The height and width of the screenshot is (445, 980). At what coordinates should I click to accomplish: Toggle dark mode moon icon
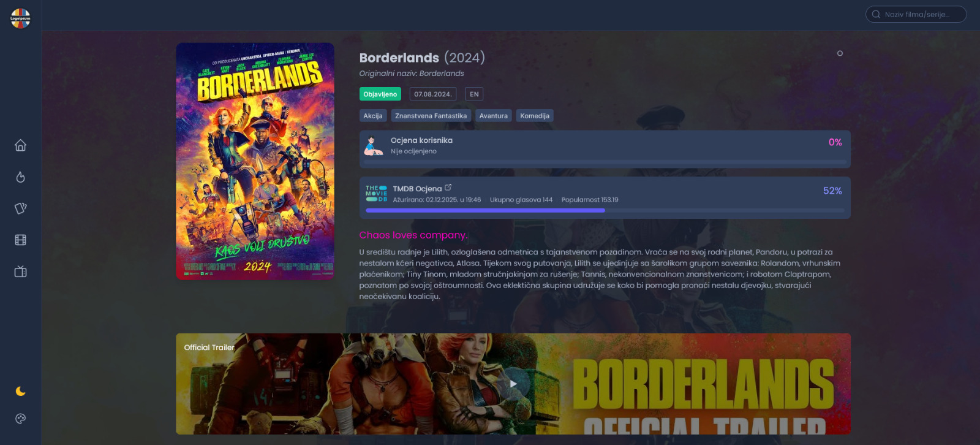pos(20,391)
